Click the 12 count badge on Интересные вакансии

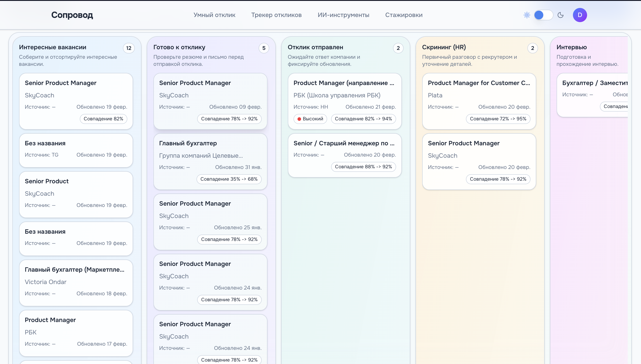pos(129,48)
